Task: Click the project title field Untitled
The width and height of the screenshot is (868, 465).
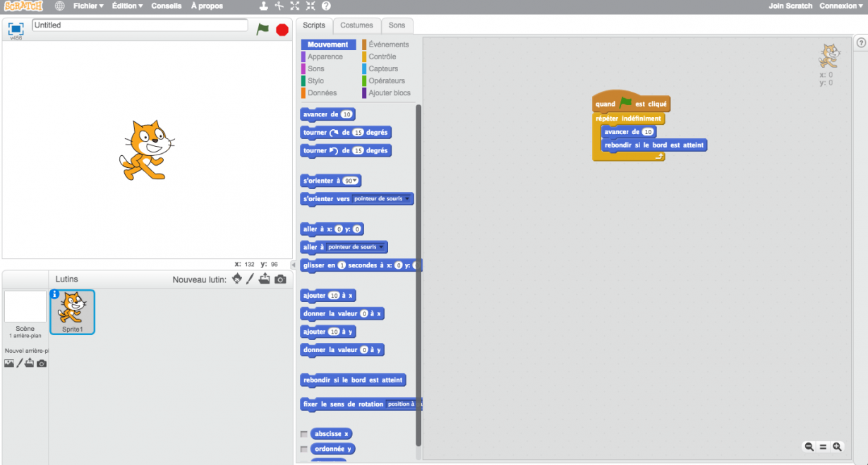Action: click(140, 25)
